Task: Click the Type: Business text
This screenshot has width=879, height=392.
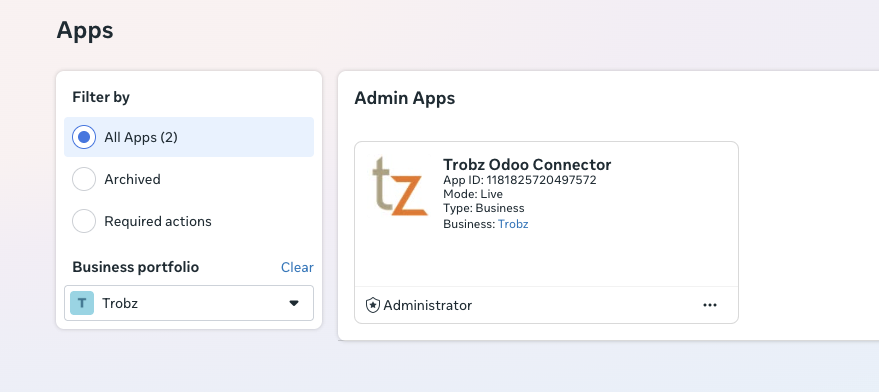Action: (x=484, y=208)
